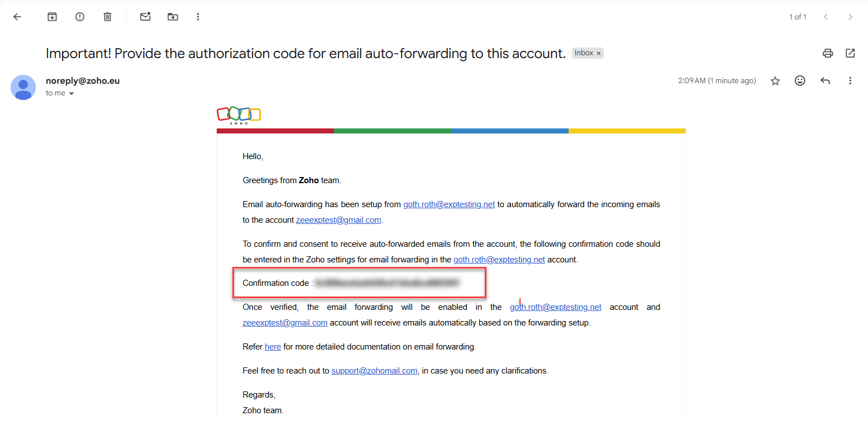Reply to the Zoho email
This screenshot has height=421, width=868.
pyautogui.click(x=825, y=81)
